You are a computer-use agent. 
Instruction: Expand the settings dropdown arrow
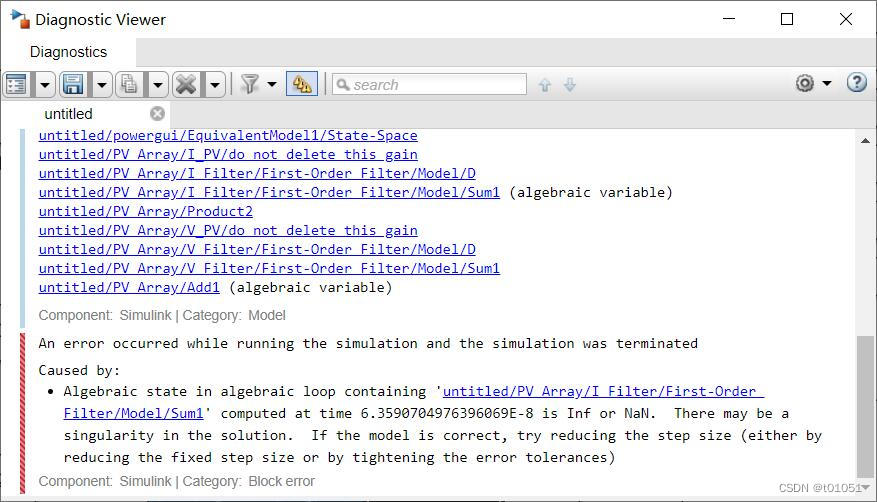(827, 83)
